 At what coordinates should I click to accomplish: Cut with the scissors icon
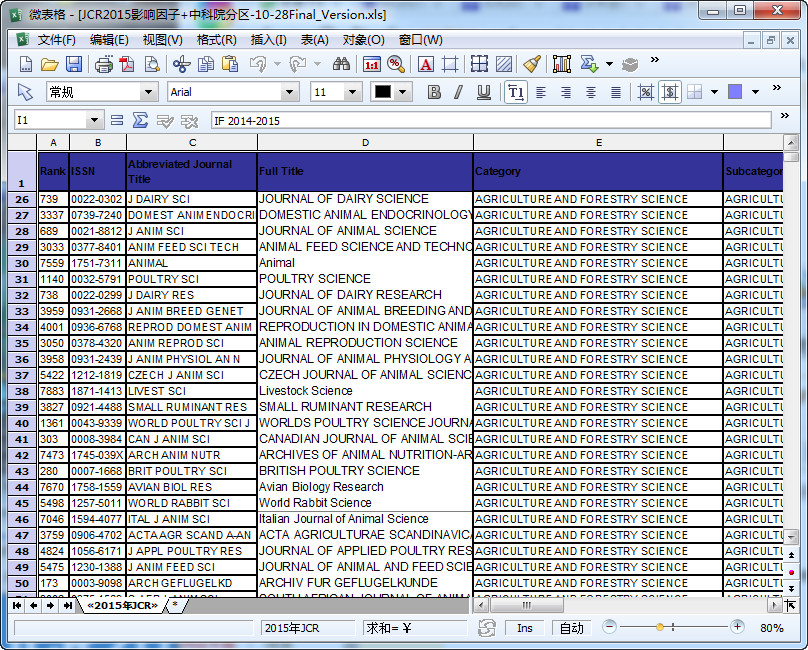pos(181,64)
